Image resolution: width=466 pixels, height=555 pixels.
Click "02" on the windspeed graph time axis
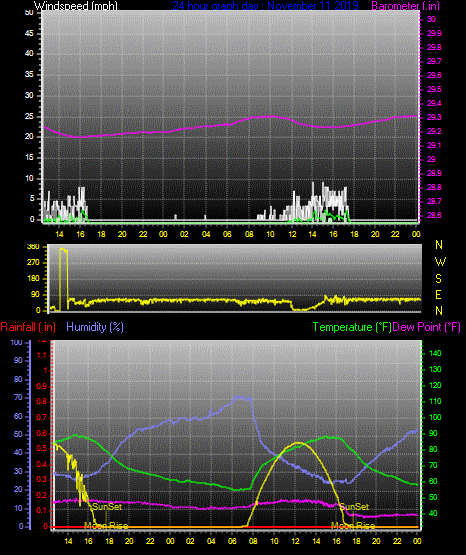tap(184, 234)
